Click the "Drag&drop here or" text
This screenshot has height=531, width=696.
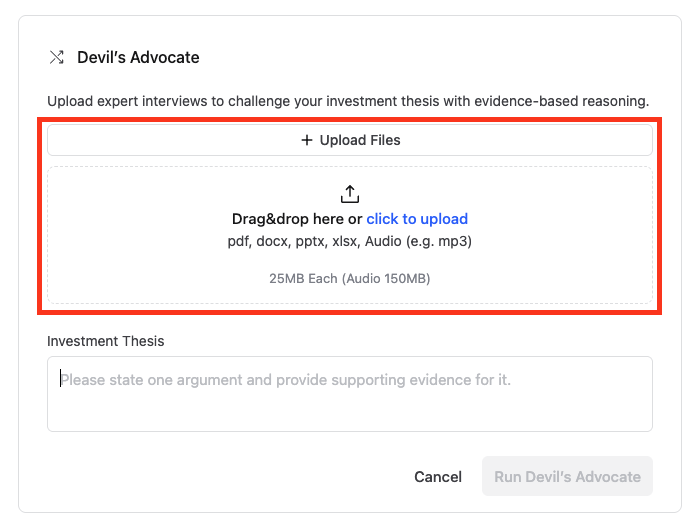click(x=297, y=219)
